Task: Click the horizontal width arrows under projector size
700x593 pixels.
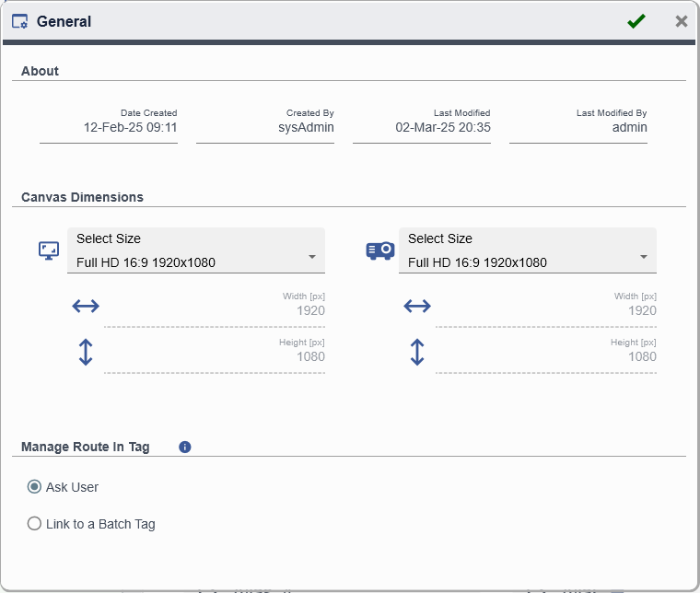Action: [x=417, y=307]
